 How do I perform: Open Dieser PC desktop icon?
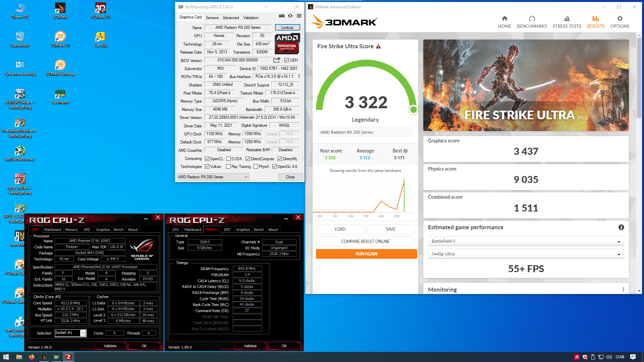pos(20,11)
